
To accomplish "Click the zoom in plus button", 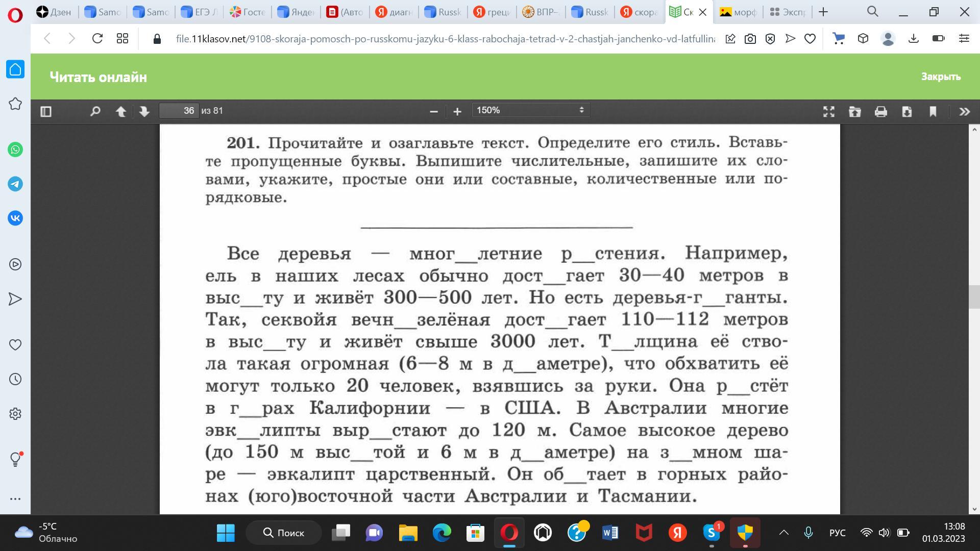I will coord(457,111).
